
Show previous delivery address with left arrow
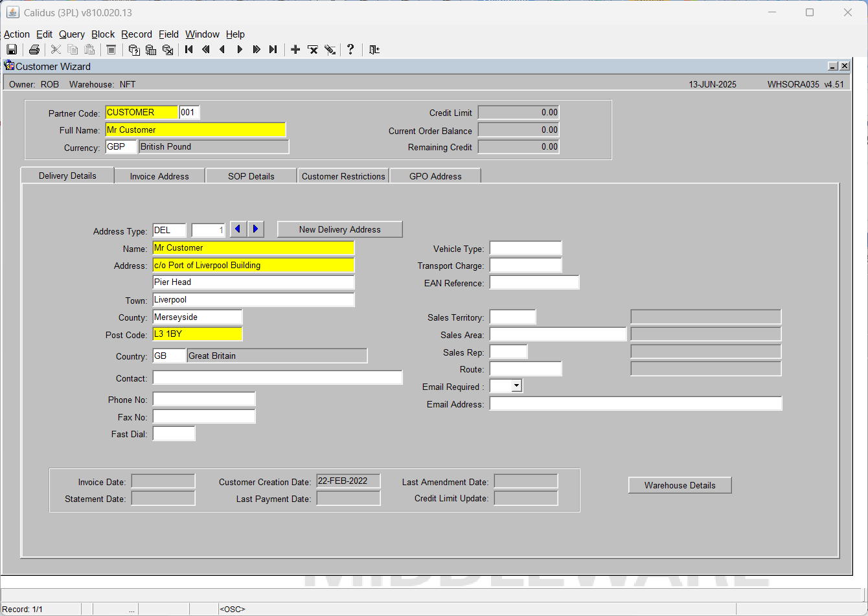(238, 229)
